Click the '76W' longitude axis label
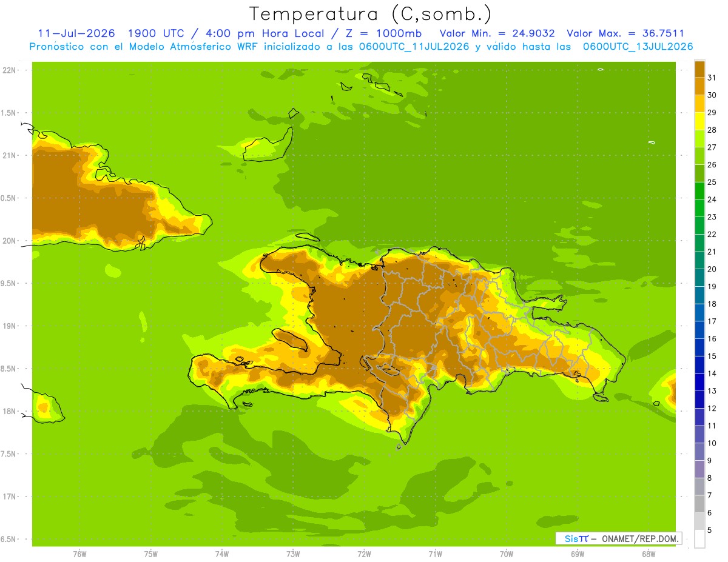Screen dimensions: 728x562 79,554
